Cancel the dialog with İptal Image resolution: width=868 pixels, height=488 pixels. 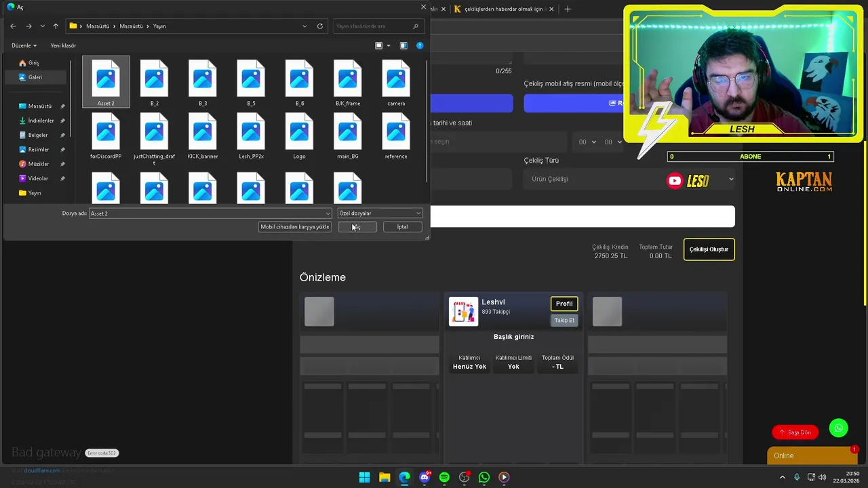(402, 227)
